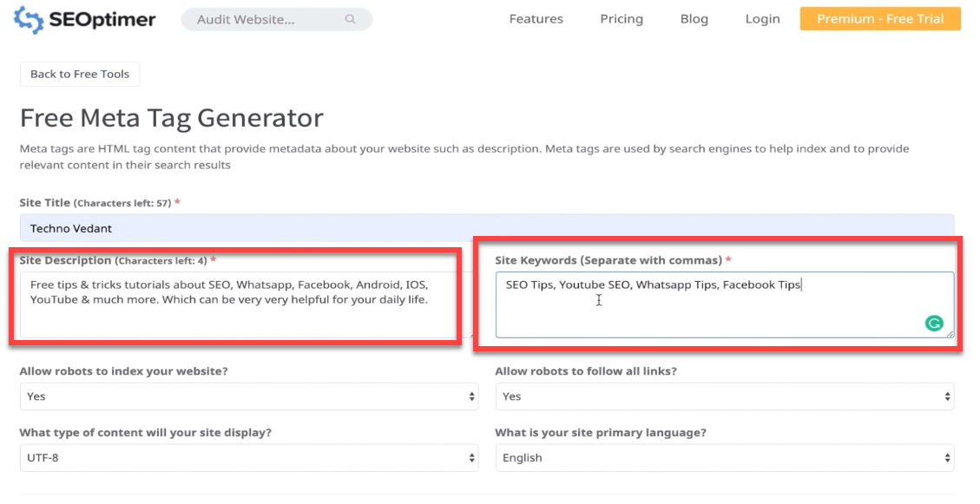Click the keywords text area resize handle
Viewport: 980px width, 504px height.
coord(950,333)
